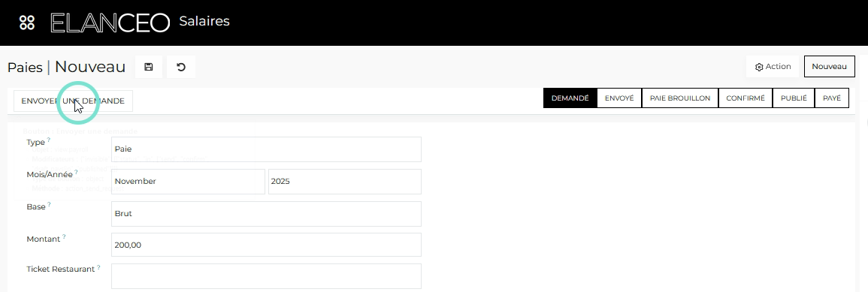
Task: Click the Paies breadcrumb link
Action: pos(25,68)
